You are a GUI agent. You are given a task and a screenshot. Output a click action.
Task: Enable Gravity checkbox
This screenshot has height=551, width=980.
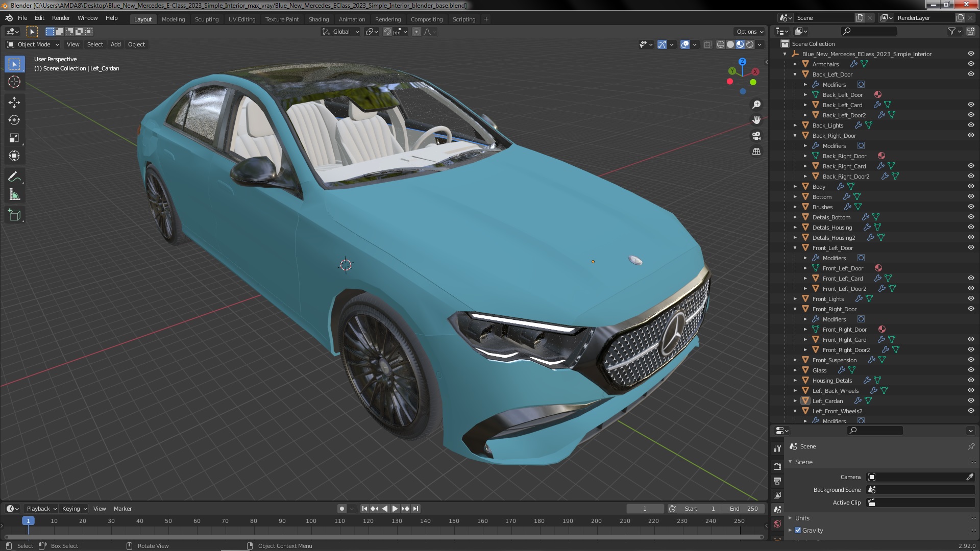[798, 530]
